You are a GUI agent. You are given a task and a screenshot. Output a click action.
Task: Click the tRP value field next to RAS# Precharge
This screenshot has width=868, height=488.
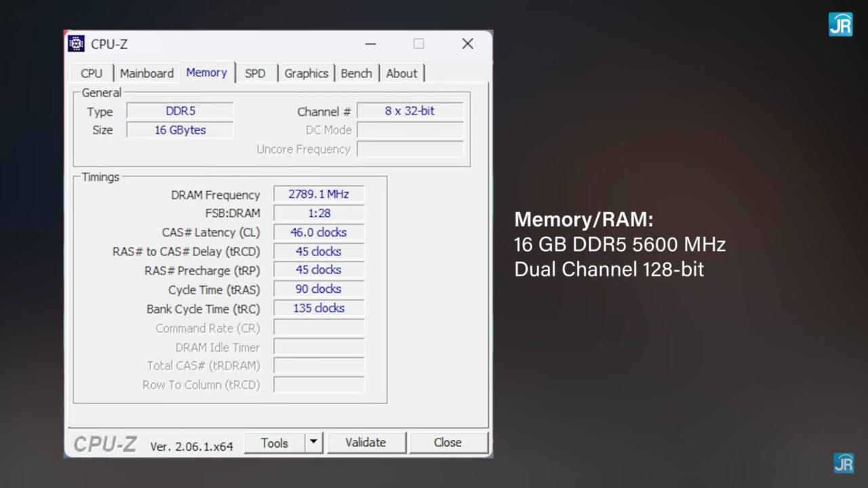coord(319,270)
